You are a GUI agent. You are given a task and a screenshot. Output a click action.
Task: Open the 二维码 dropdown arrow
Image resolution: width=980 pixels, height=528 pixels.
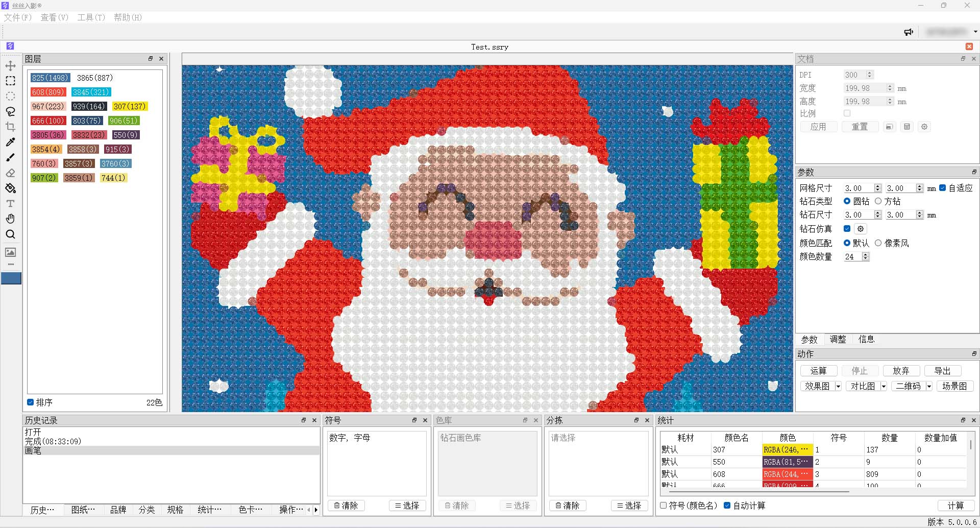[x=929, y=387]
